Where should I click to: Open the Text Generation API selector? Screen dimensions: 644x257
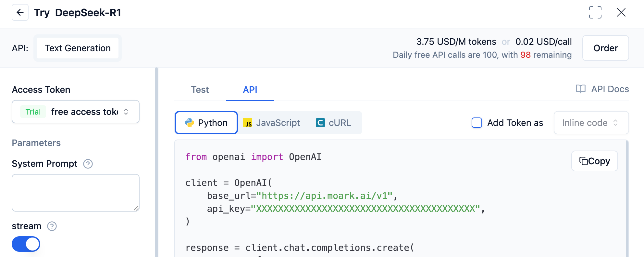[78, 48]
